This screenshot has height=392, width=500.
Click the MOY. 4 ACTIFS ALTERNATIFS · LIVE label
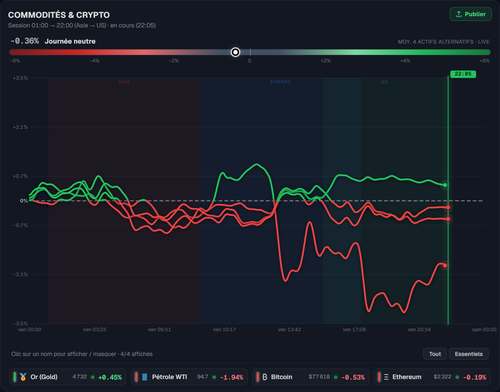point(443,42)
